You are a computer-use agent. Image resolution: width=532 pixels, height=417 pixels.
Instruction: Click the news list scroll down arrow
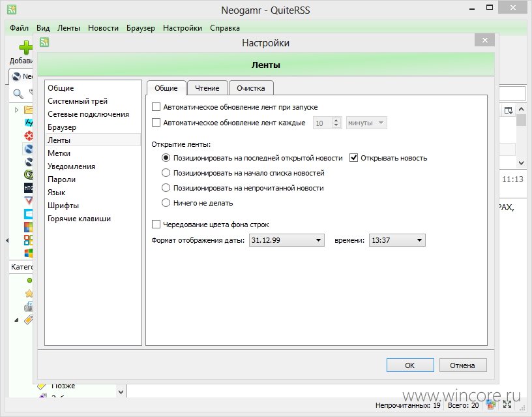(521, 163)
